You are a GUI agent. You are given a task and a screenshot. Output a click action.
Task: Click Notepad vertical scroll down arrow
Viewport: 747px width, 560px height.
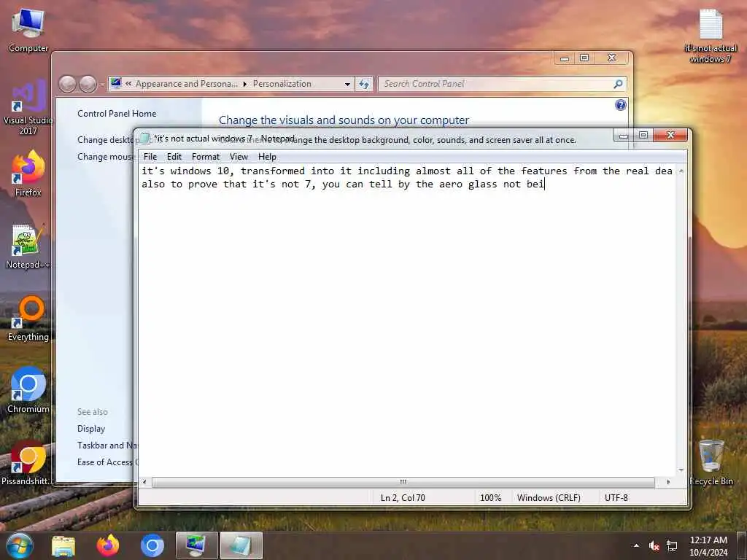point(681,470)
